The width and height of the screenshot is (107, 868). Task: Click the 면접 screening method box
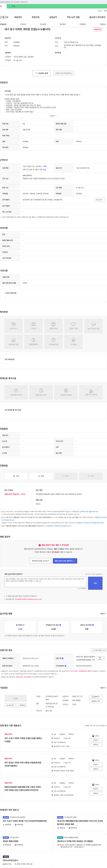tap(41, 476)
